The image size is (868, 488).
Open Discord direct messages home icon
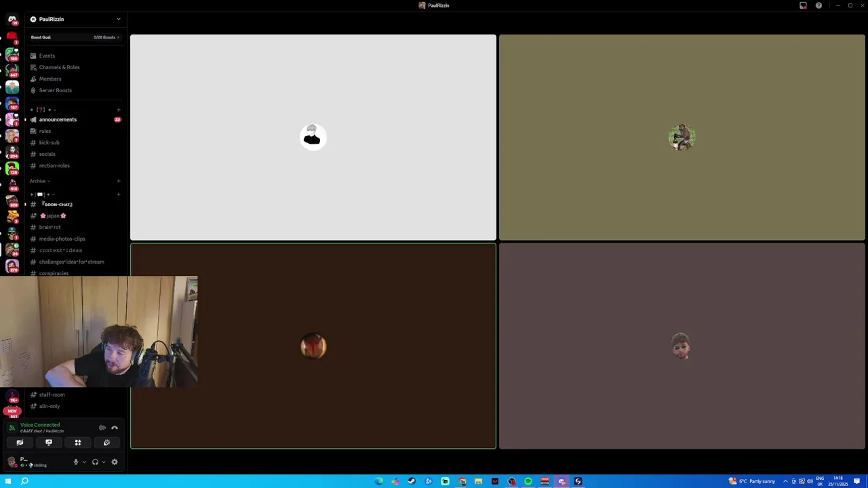pyautogui.click(x=12, y=20)
